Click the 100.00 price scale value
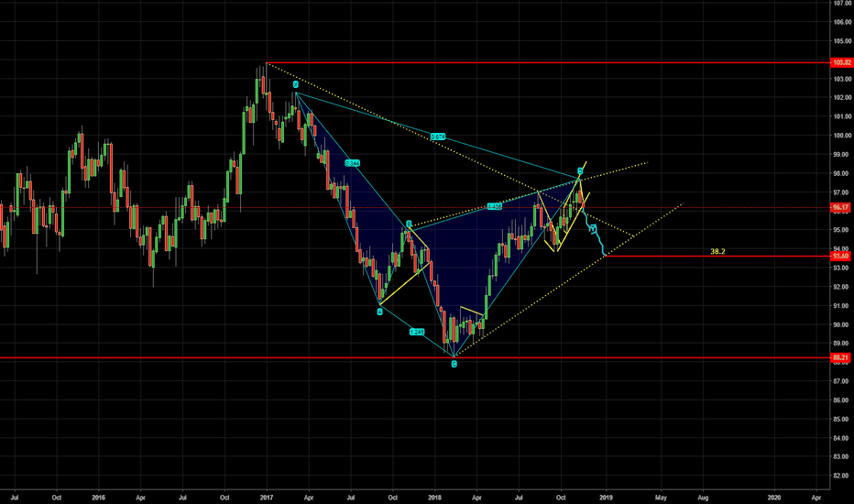This screenshot has width=854, height=504. [843, 136]
